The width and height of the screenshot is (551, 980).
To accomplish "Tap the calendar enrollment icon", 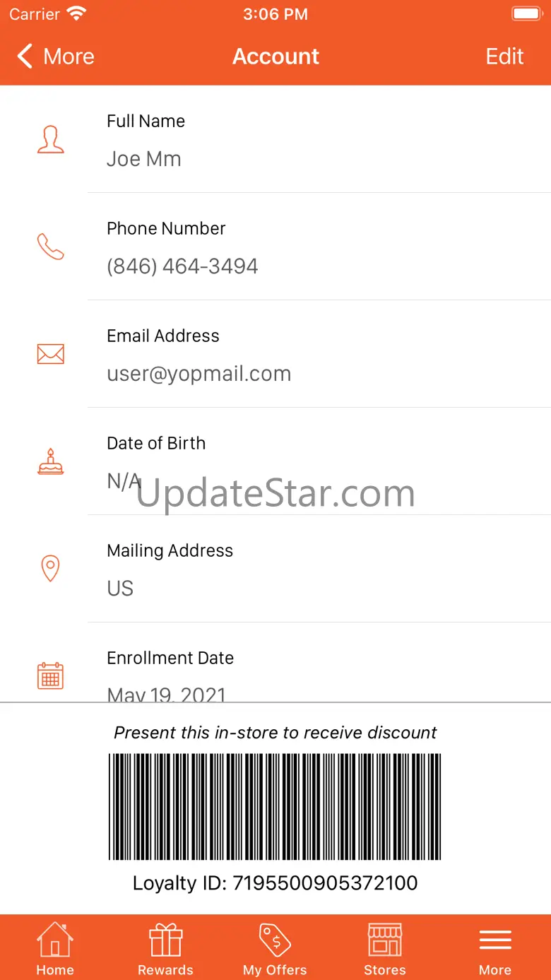I will pos(50,675).
